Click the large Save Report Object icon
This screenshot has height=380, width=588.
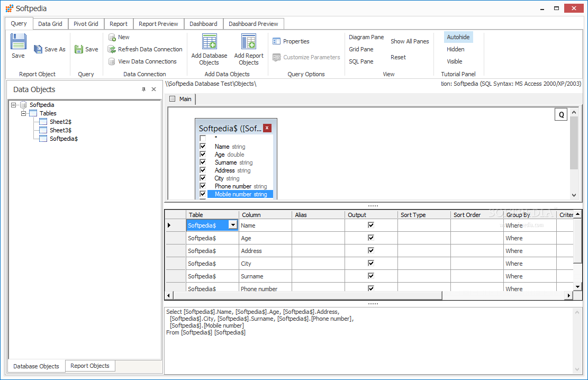18,41
